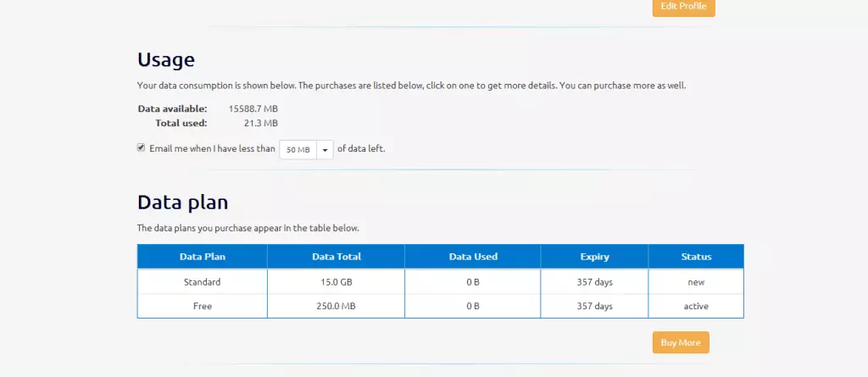This screenshot has width=868, height=377.
Task: Click the Data Used column header
Action: point(473,257)
